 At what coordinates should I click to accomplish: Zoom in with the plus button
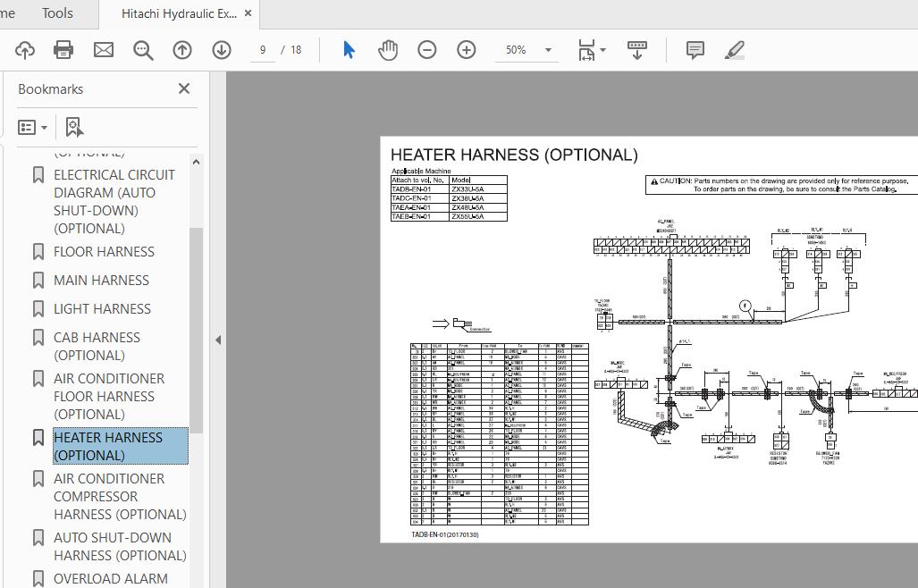point(467,50)
